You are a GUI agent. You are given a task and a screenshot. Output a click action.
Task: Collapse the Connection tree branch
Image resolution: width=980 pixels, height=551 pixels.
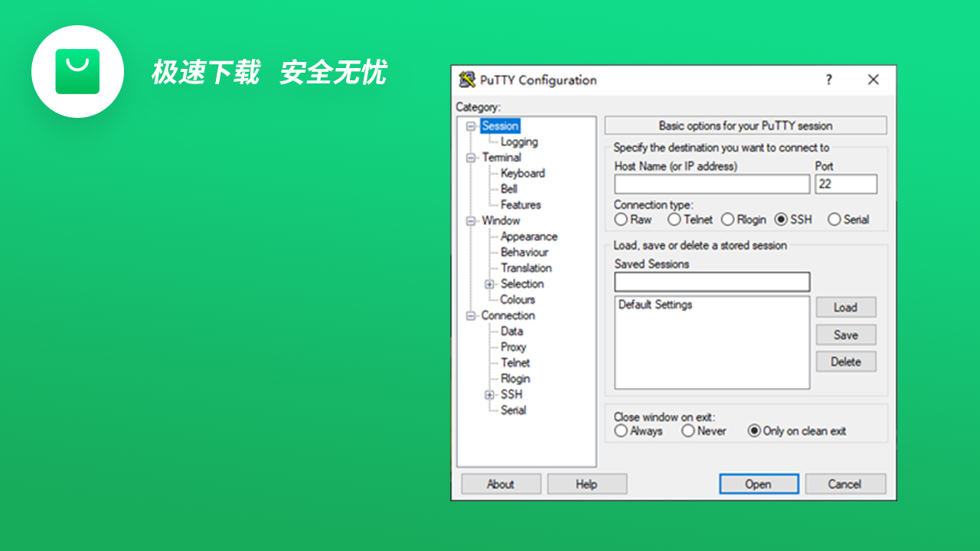(x=471, y=315)
